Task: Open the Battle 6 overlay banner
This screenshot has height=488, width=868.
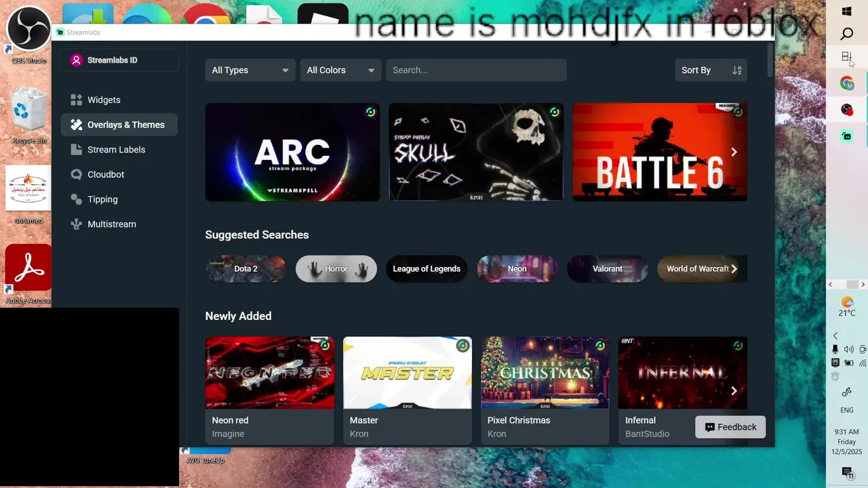Action: point(660,152)
